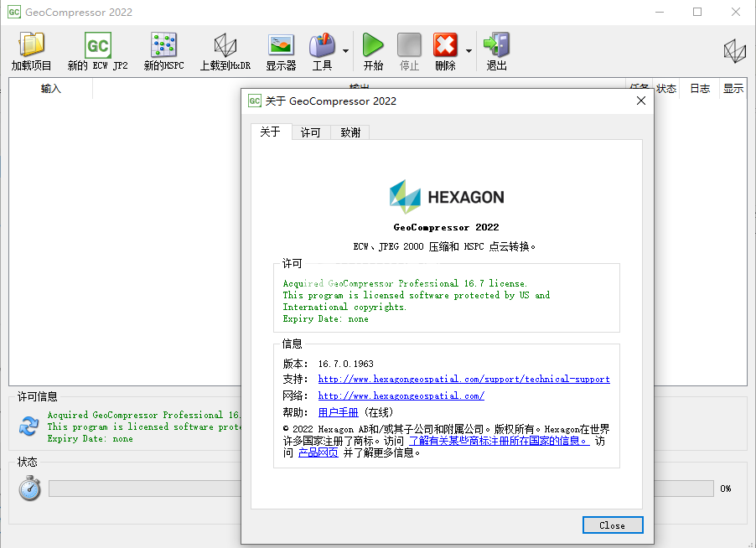756x548 pixels.
Task: Start processing with the 开始 button
Action: (373, 51)
